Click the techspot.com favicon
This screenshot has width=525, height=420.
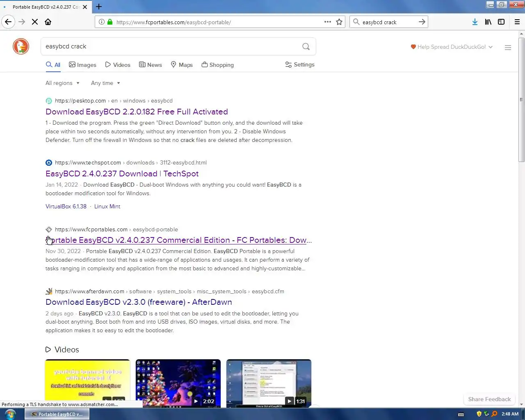[49, 162]
